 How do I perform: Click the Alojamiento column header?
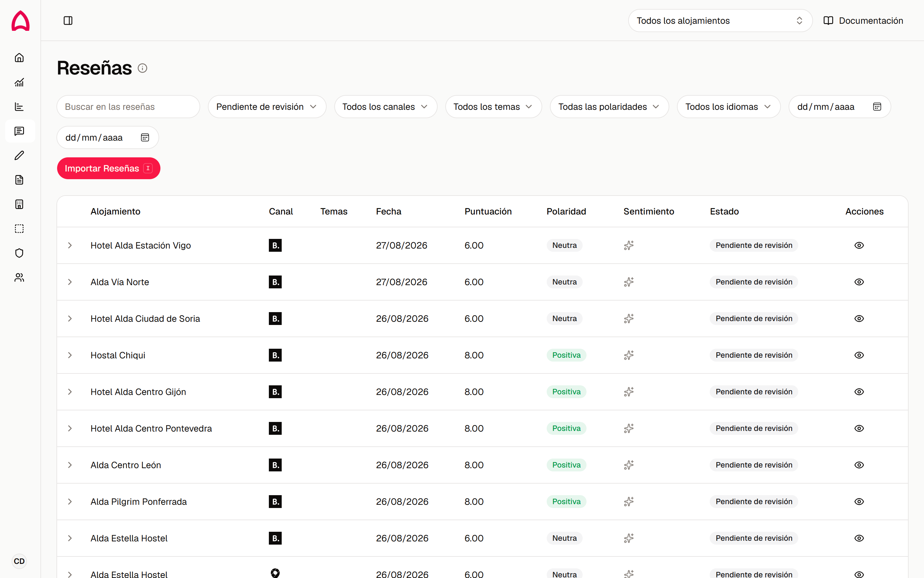pos(115,211)
